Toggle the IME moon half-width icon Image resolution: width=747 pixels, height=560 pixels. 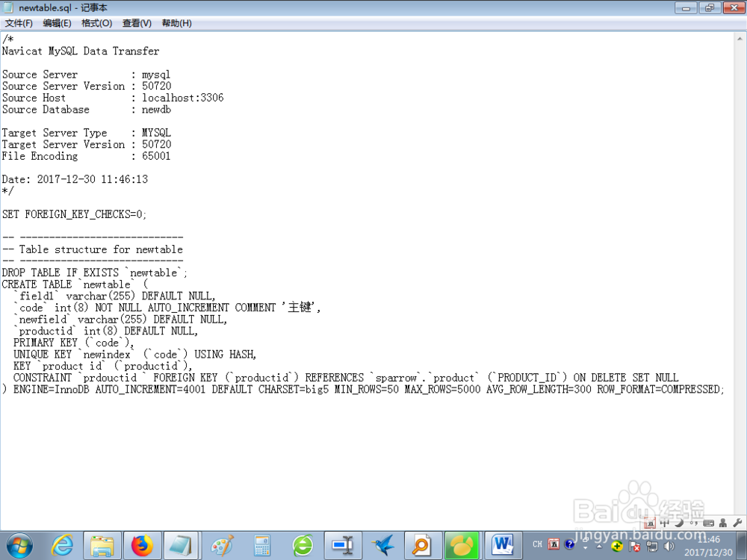679,523
